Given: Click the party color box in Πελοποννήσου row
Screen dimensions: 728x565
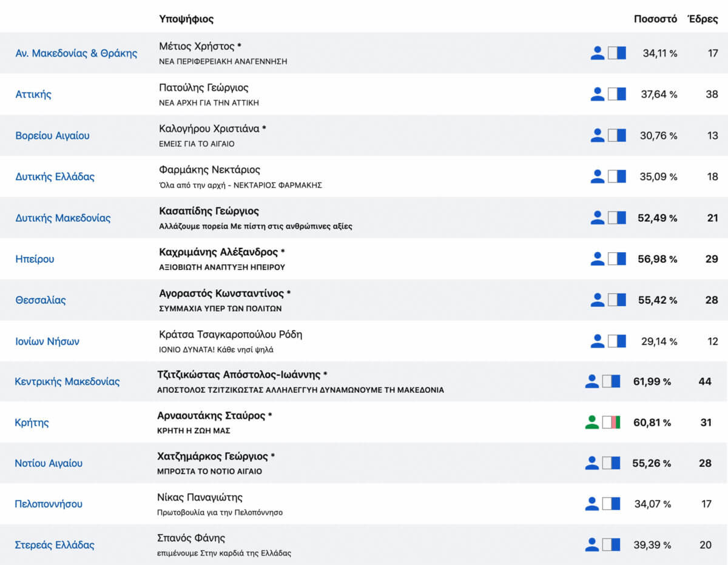Looking at the screenshot, I should [612, 504].
